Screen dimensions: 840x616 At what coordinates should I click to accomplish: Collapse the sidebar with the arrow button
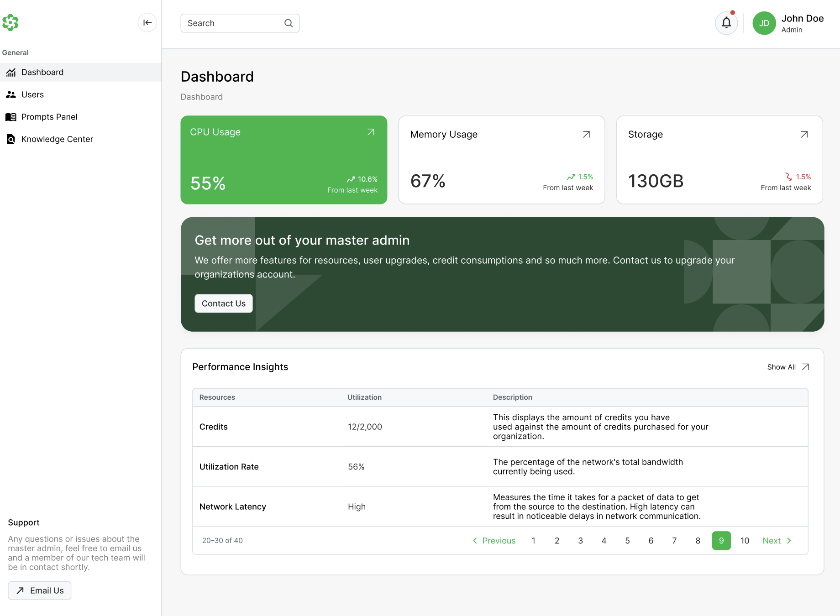147,23
